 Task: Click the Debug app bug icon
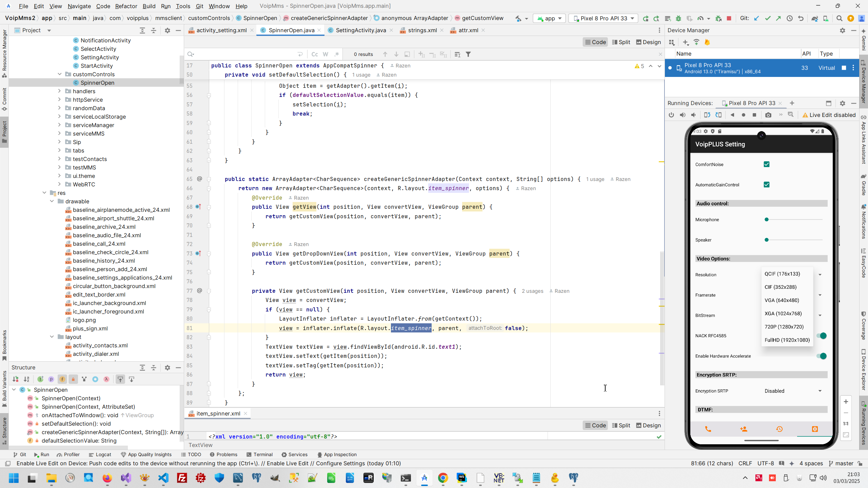(x=678, y=18)
